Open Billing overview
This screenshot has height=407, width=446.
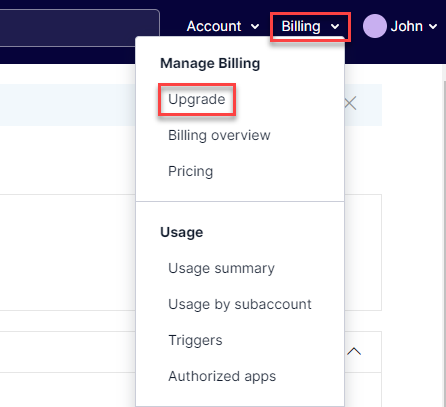tap(219, 135)
